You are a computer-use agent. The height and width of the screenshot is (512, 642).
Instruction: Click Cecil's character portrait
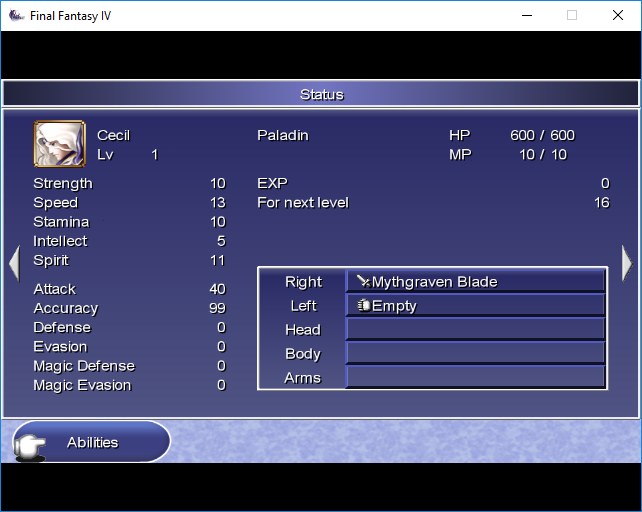click(x=60, y=144)
